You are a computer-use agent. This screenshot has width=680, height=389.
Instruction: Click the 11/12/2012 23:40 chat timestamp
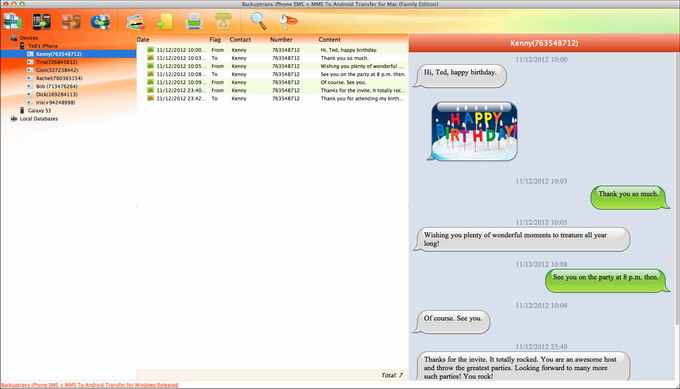[x=541, y=347]
